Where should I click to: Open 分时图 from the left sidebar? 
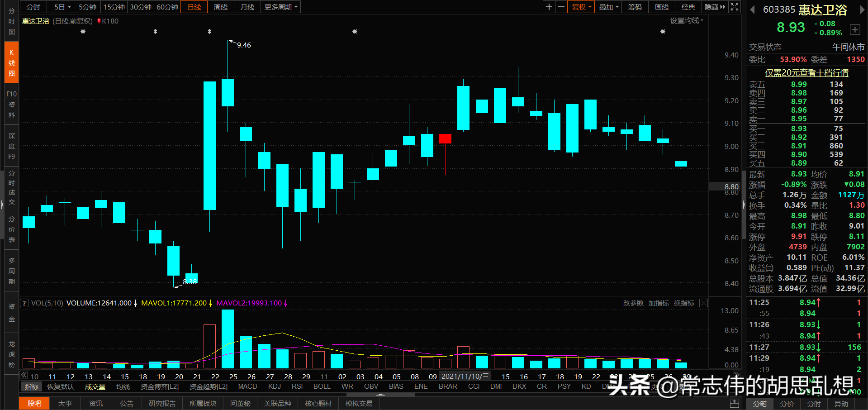tap(11, 21)
